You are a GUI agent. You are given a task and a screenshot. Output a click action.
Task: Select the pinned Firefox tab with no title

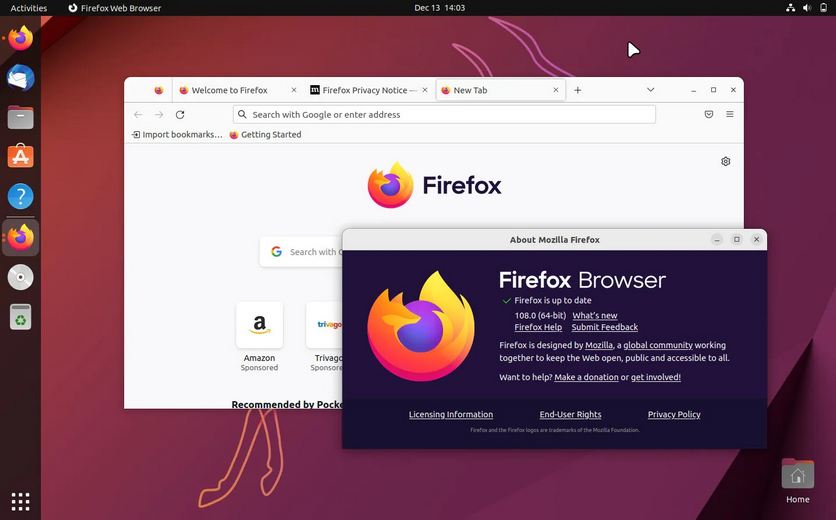[158, 90]
